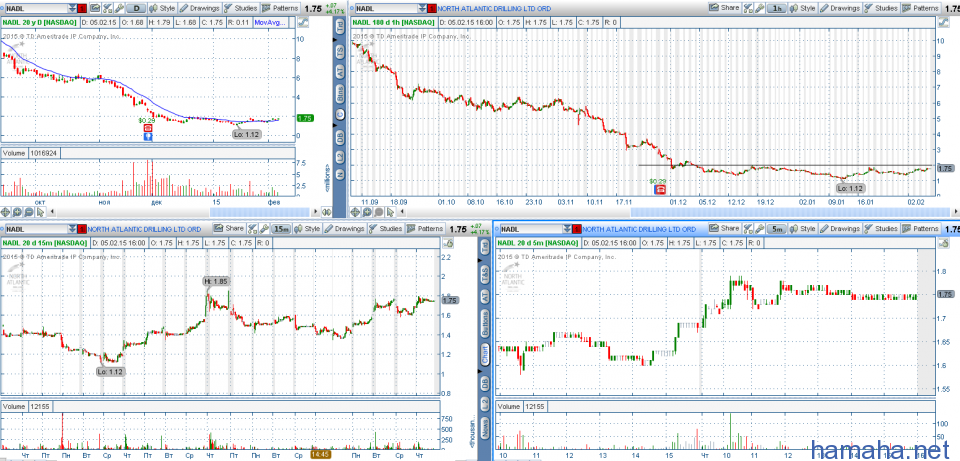Open the L2 side tab by the 1h chart

coord(340,157)
